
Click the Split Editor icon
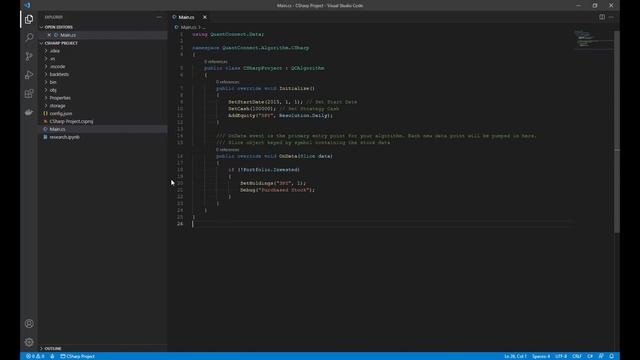(x=602, y=17)
